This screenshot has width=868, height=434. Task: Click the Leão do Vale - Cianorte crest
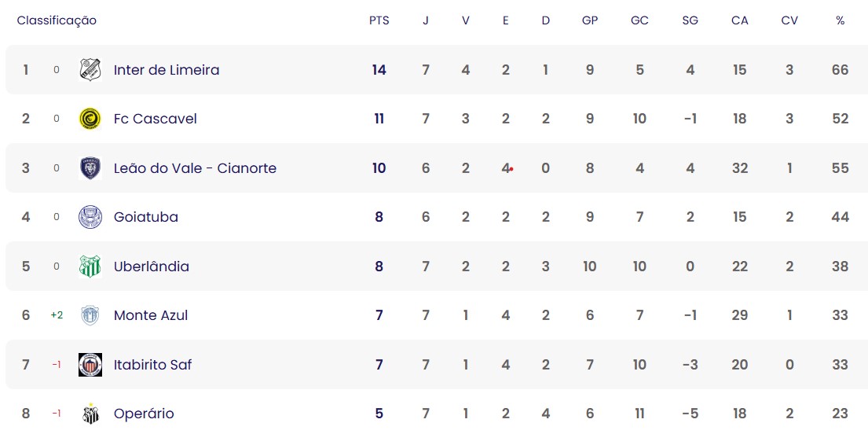pos(90,168)
